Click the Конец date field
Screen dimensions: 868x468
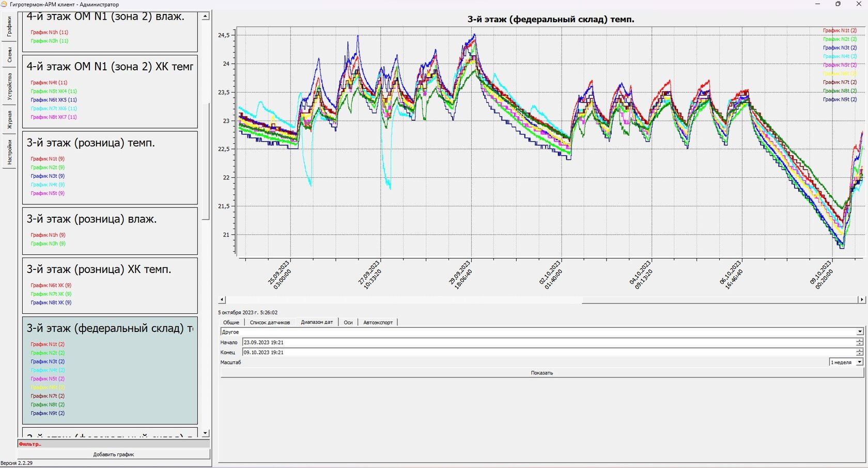coord(549,352)
